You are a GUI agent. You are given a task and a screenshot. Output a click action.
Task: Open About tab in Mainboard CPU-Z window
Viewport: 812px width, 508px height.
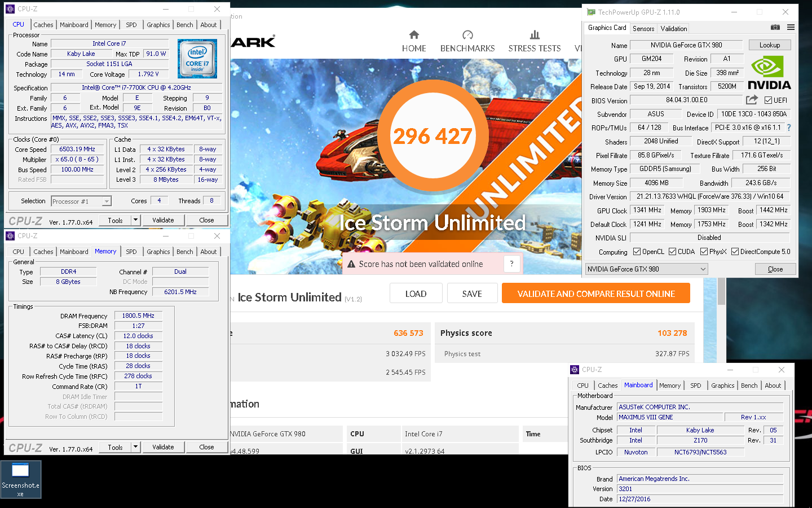(773, 386)
